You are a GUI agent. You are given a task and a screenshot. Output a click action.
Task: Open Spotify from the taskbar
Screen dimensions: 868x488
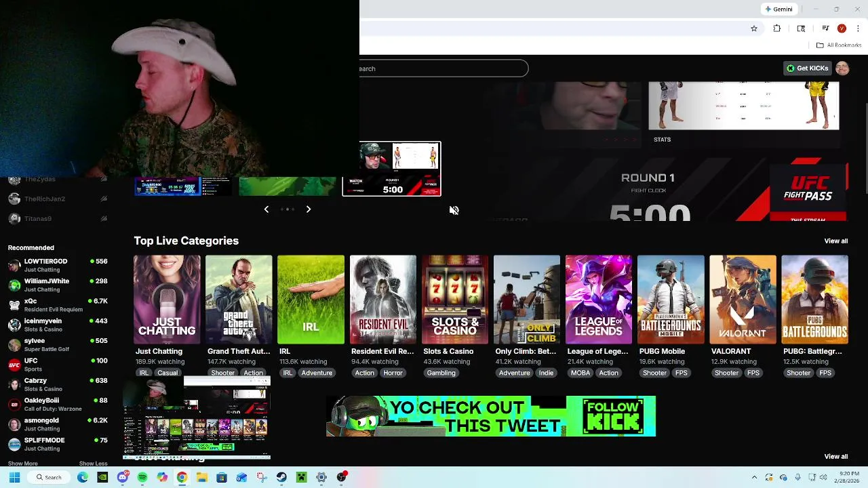pos(142,478)
